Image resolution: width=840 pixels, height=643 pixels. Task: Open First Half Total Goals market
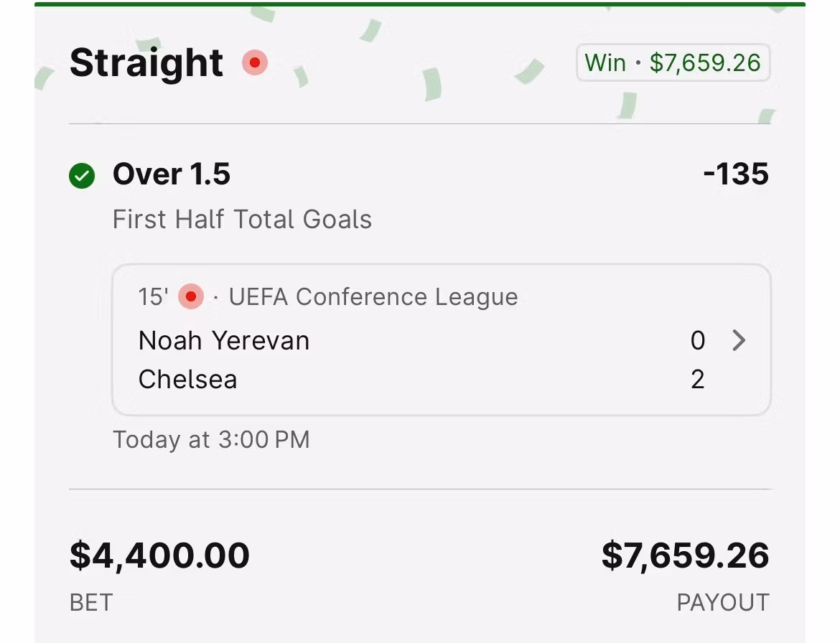point(242,219)
